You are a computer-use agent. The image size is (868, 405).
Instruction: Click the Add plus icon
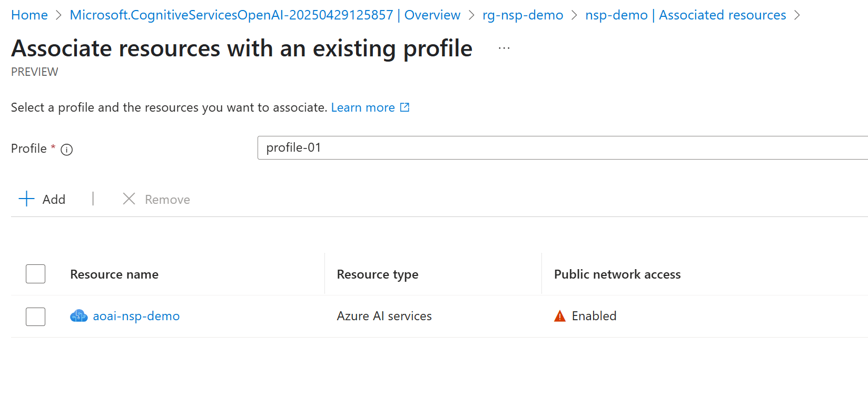[26, 199]
